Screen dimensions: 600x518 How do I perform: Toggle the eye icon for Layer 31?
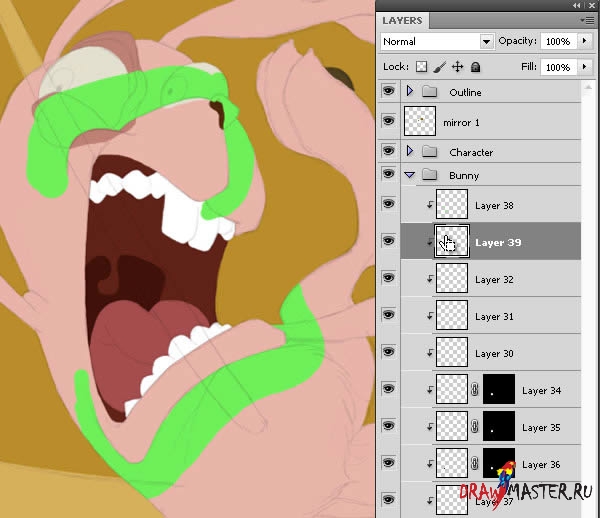[388, 314]
